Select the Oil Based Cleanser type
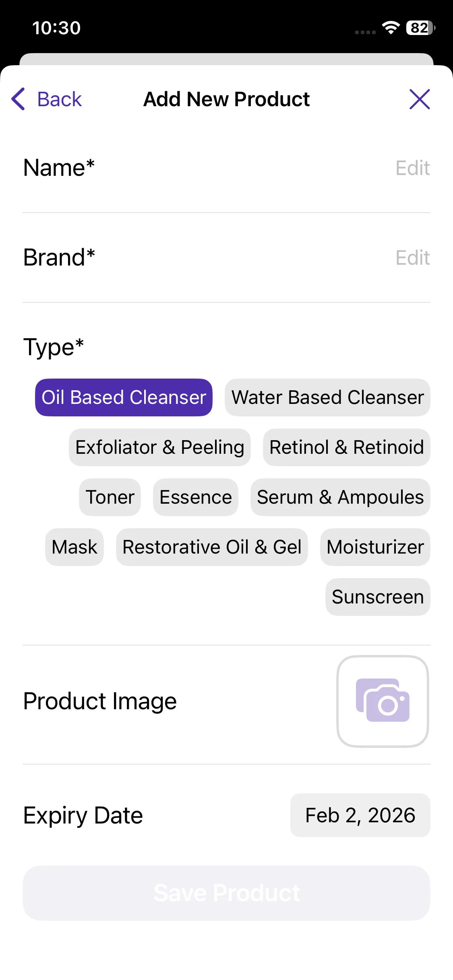This screenshot has width=453, height=980. coord(124,397)
